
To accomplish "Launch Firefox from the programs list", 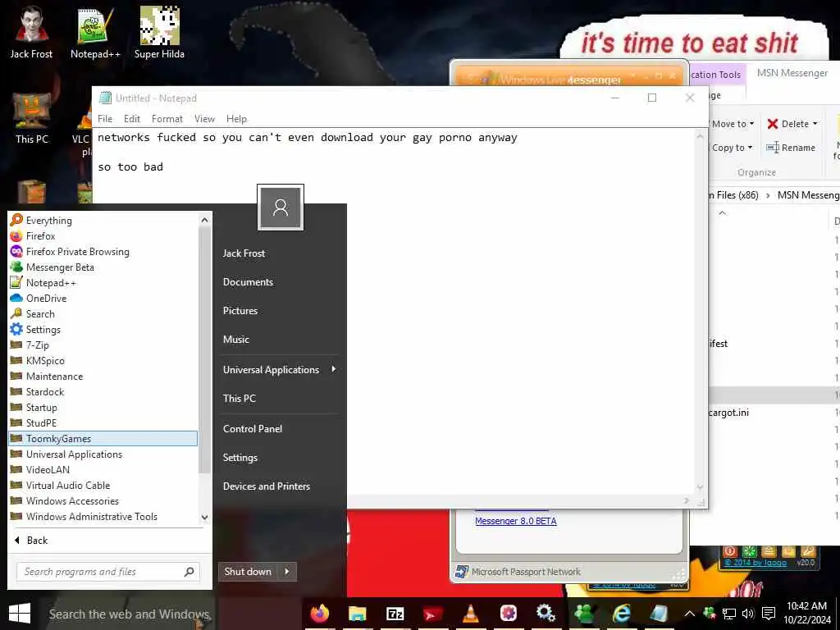I will (x=103, y=235).
